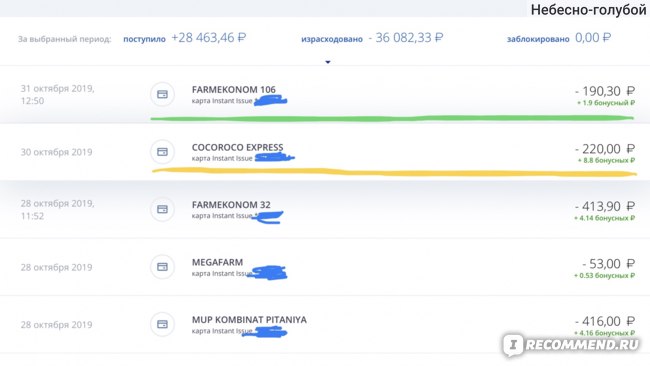Select the поступило income filter
650x366 pixels.
(144, 39)
